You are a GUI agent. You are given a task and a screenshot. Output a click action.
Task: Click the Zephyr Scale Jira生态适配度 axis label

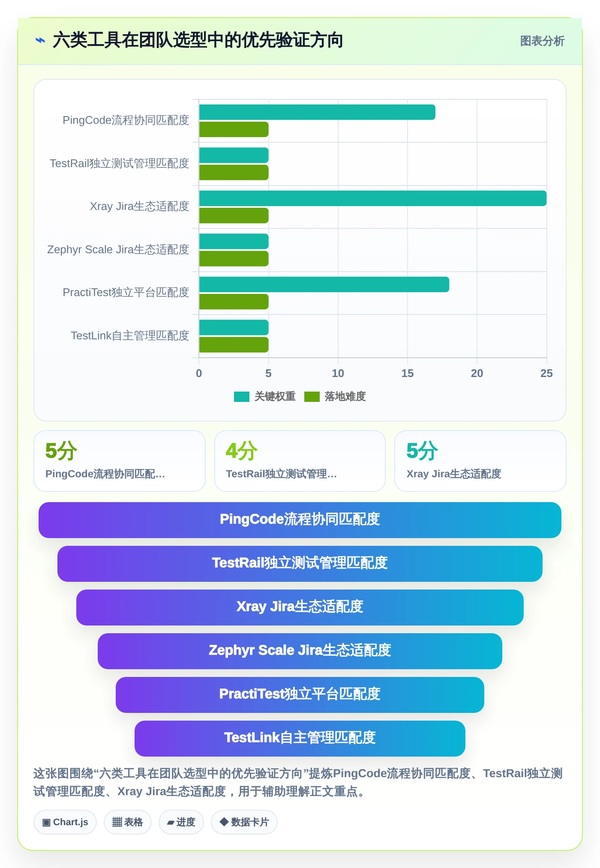point(118,250)
